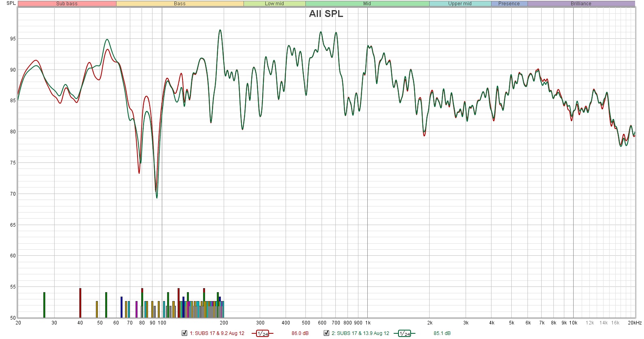Click the 55 dB vertical axis label
Viewport: 644px width, 339px height.
point(13,287)
